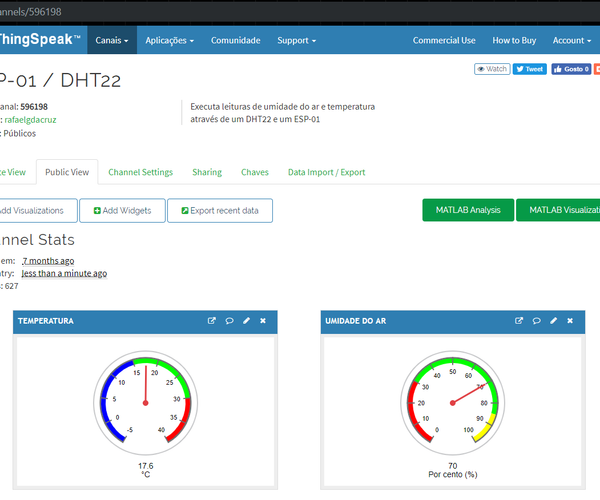Share channel with the Tweet button
Image resolution: width=600 pixels, height=500 pixels.
[x=530, y=69]
